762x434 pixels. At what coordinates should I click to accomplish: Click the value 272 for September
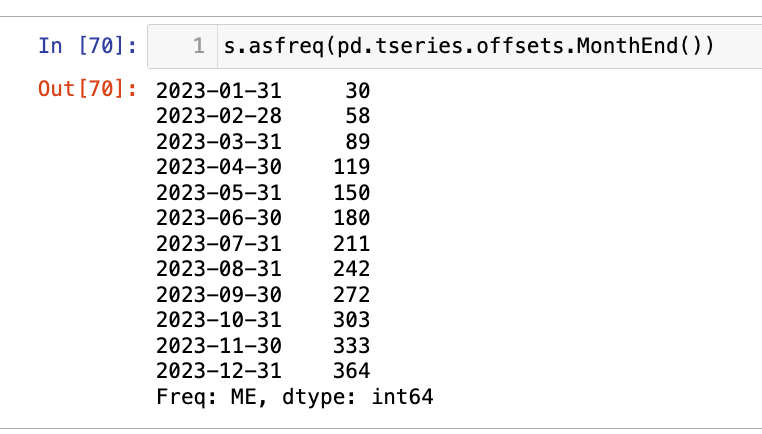tap(351, 295)
